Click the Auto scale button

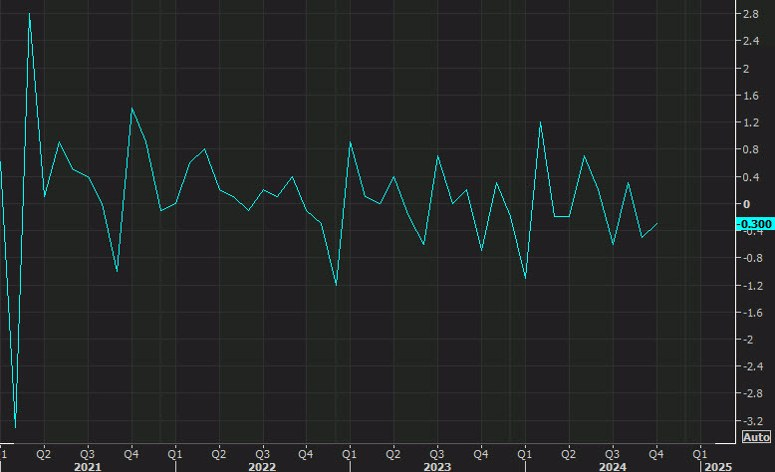[756, 437]
